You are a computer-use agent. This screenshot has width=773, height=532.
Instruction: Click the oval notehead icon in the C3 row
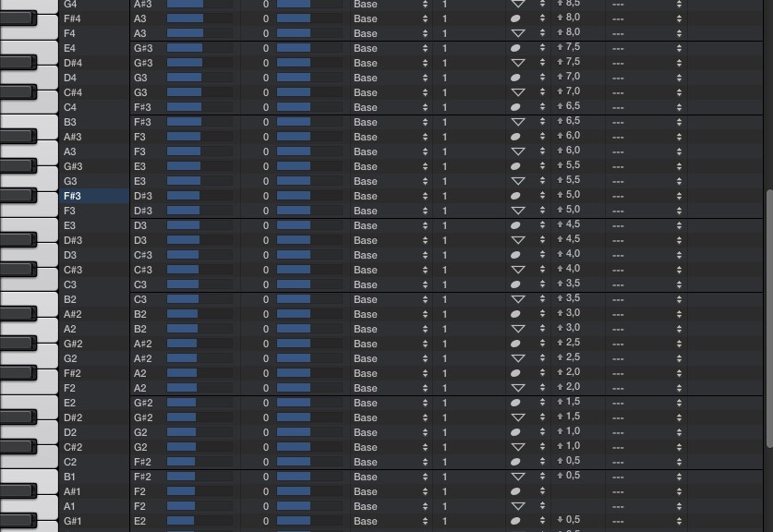click(515, 284)
